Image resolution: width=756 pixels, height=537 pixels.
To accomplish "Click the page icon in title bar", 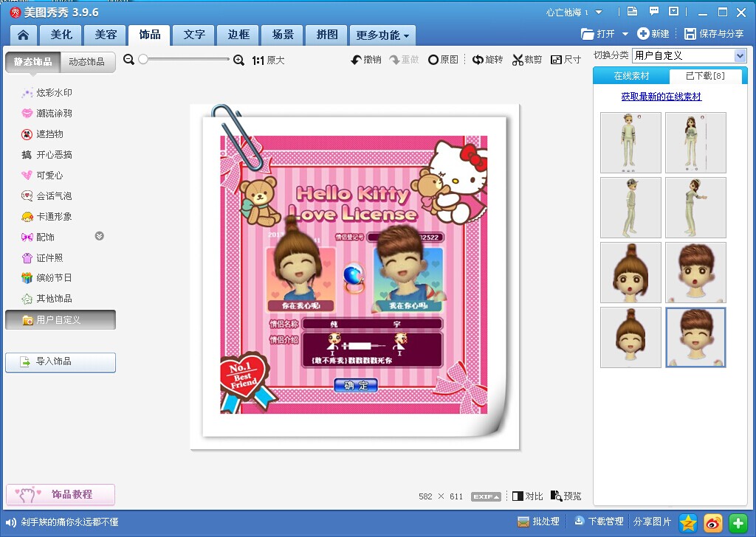I will (632, 11).
